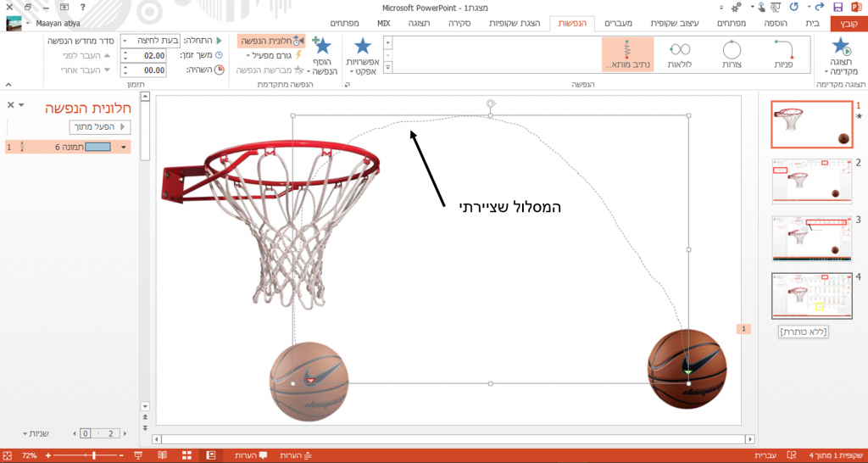Open the customize quick access toolbar arrow
Screen dimensions: 868x463
(x=722, y=7)
